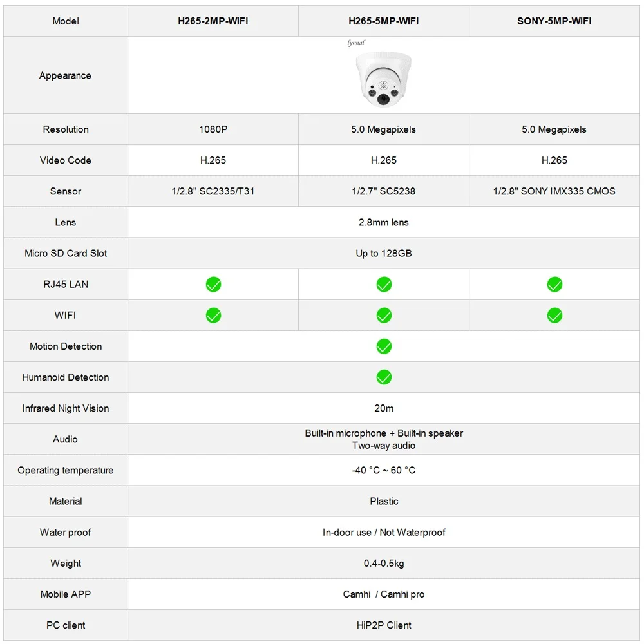Image resolution: width=644 pixels, height=644 pixels.
Task: Select the WIFI checkmark for SONY-5MP-WIFI
Action: pyautogui.click(x=554, y=315)
